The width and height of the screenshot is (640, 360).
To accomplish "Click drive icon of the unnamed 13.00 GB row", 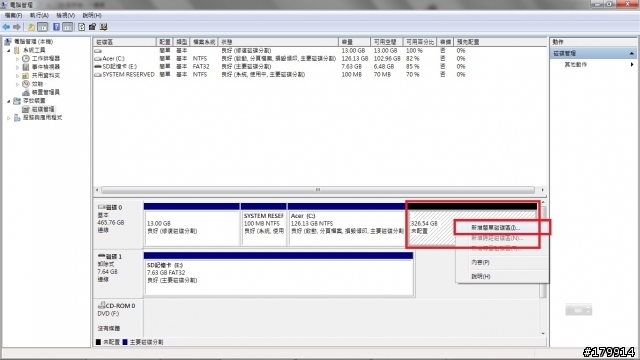I will pyautogui.click(x=98, y=51).
